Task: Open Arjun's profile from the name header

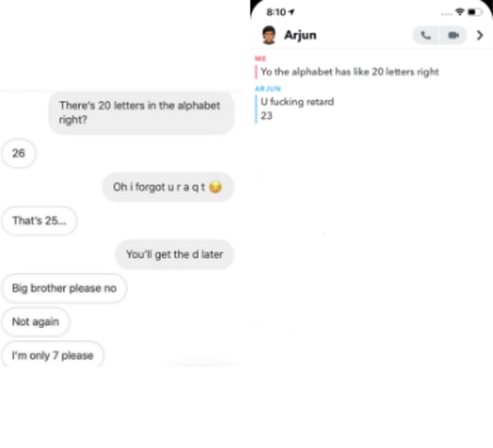Action: coord(300,35)
